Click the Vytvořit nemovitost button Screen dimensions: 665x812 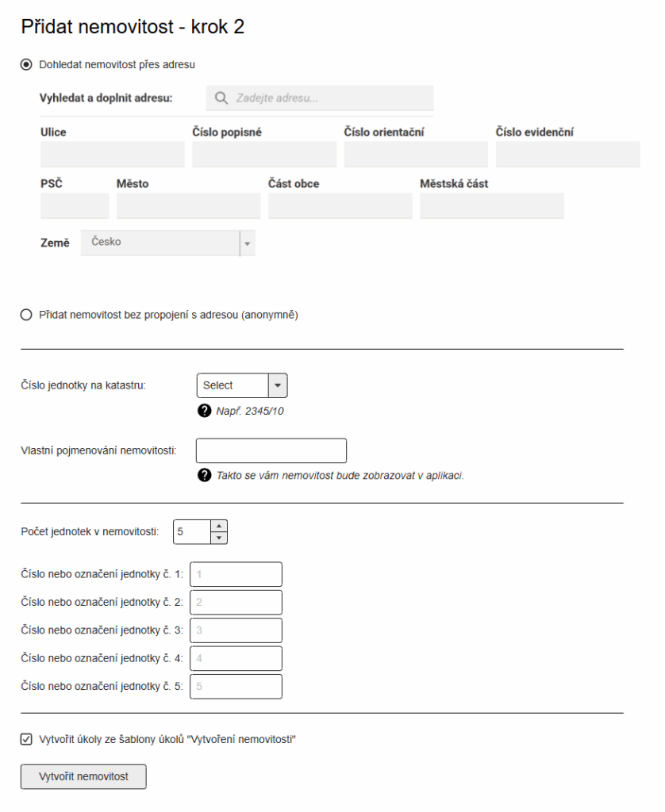83,777
